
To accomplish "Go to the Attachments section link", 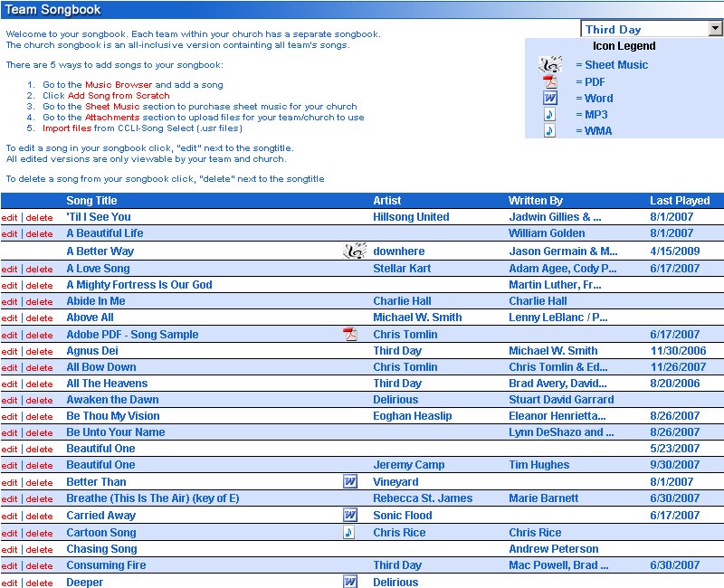I will [113, 117].
